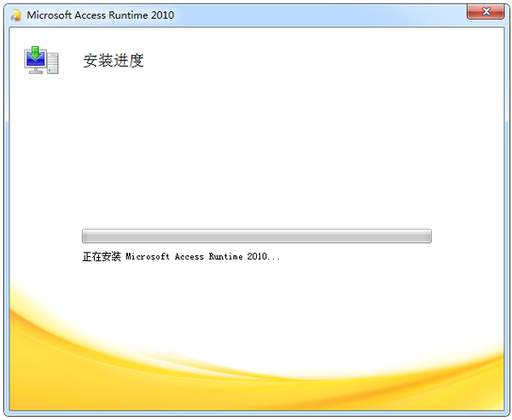Close the Microsoft Access Runtime 2010 installer
Screen dimensions: 512x420
[486, 12]
